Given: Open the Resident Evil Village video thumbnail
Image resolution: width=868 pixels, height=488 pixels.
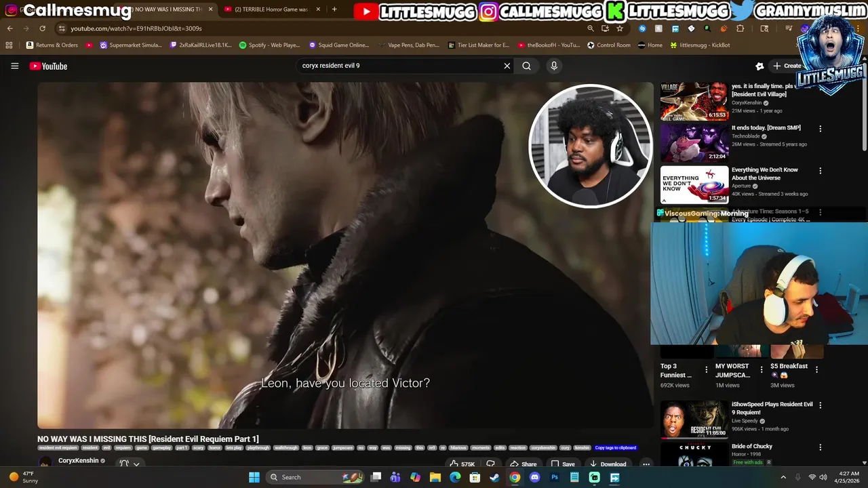Looking at the screenshot, I should click(x=694, y=102).
